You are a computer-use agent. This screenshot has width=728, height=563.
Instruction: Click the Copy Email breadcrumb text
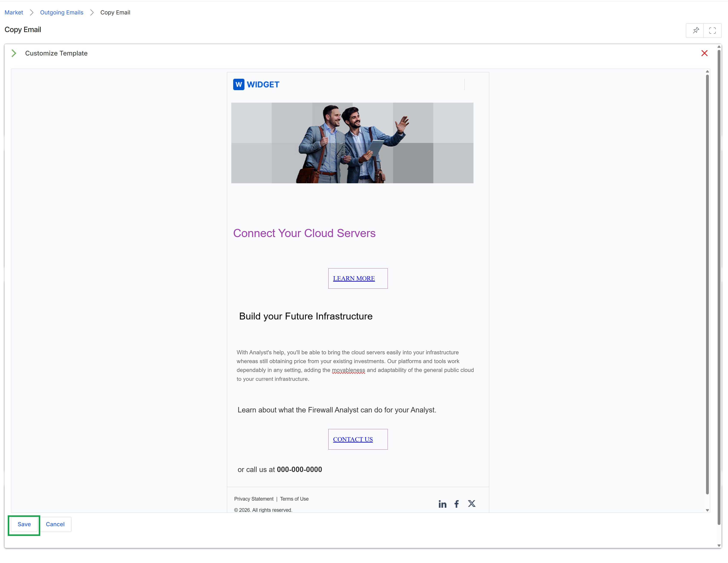pos(115,12)
